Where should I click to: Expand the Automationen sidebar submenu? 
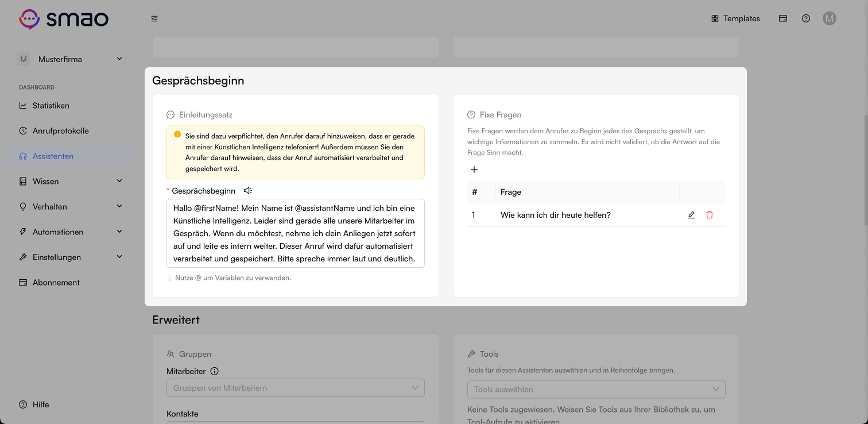[71, 232]
